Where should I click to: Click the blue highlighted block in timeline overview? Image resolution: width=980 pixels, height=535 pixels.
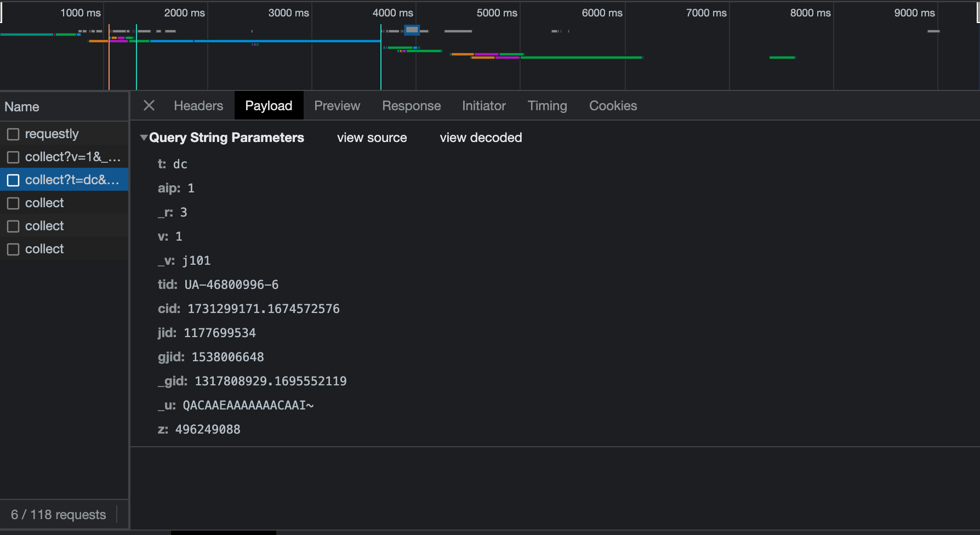[412, 30]
